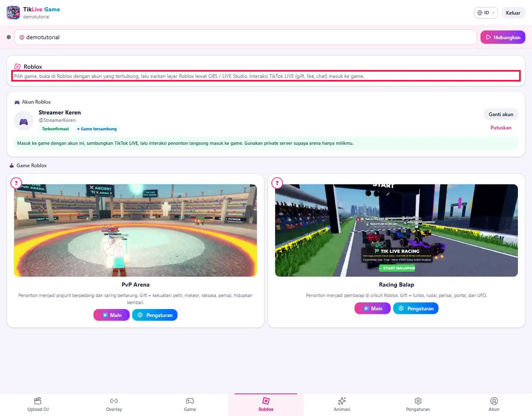
Task: Click the Putuskan disconnect link
Action: click(x=501, y=128)
